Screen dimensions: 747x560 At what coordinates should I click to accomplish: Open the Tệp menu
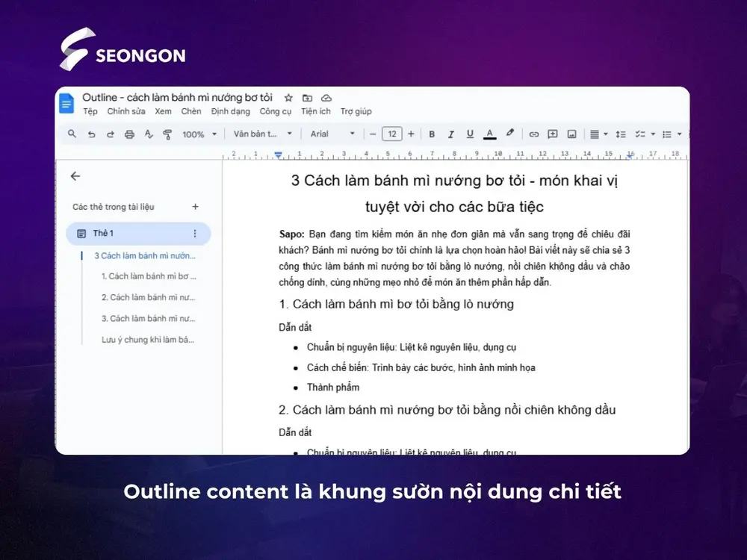[90, 111]
